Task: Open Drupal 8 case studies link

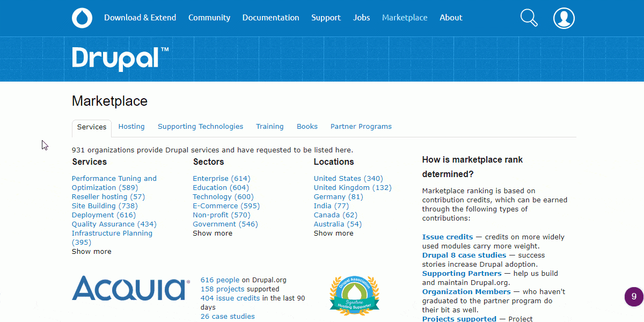Action: click(464, 255)
